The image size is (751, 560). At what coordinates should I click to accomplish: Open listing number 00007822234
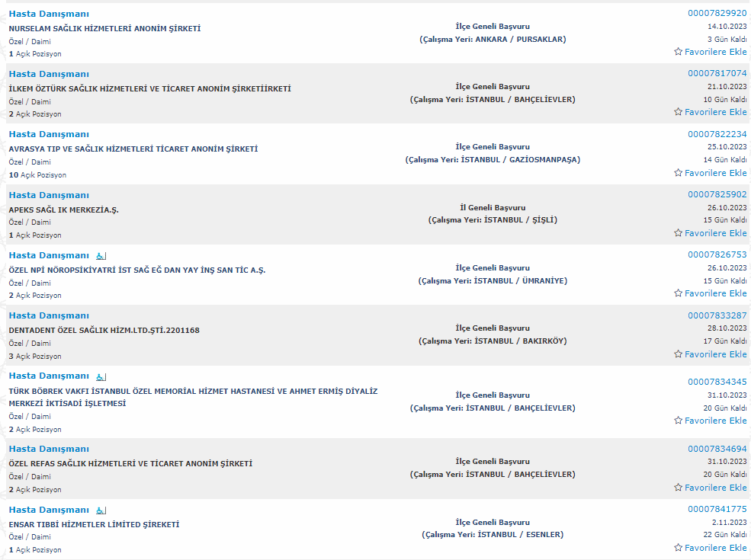(717, 134)
